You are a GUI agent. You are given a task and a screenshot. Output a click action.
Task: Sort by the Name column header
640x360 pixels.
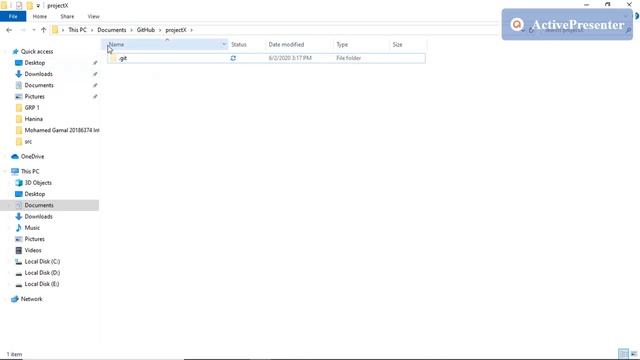163,44
